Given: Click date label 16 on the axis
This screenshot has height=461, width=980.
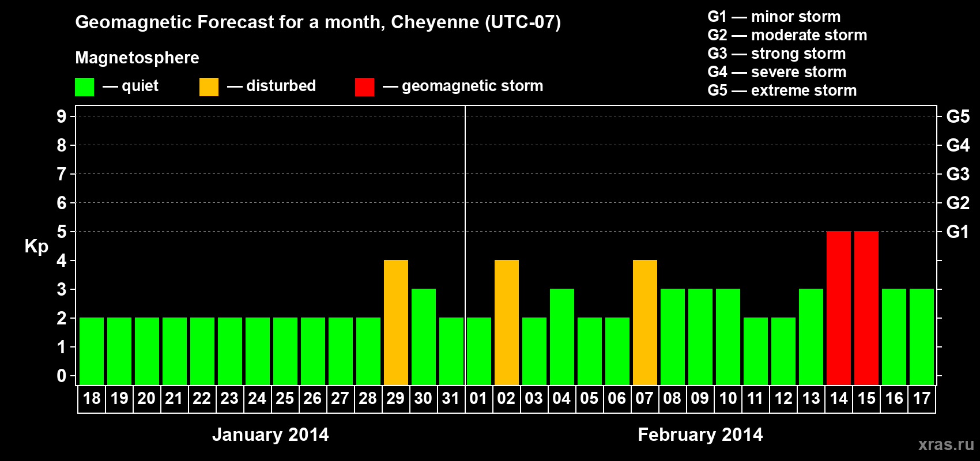Looking at the screenshot, I should point(894,399).
